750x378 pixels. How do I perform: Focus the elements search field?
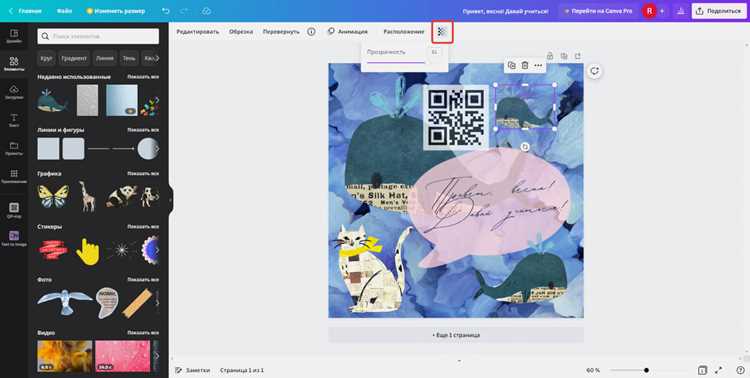pos(98,36)
